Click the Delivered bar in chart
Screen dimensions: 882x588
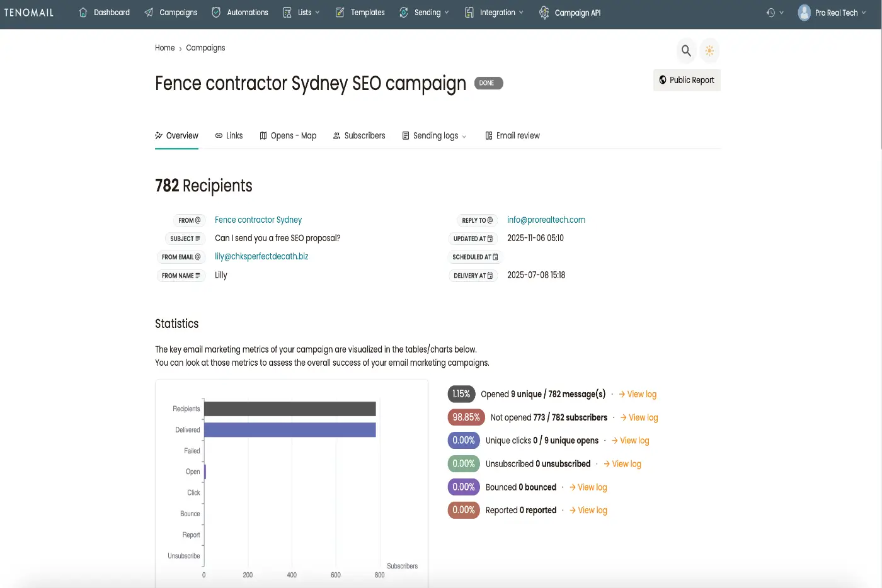coord(290,430)
